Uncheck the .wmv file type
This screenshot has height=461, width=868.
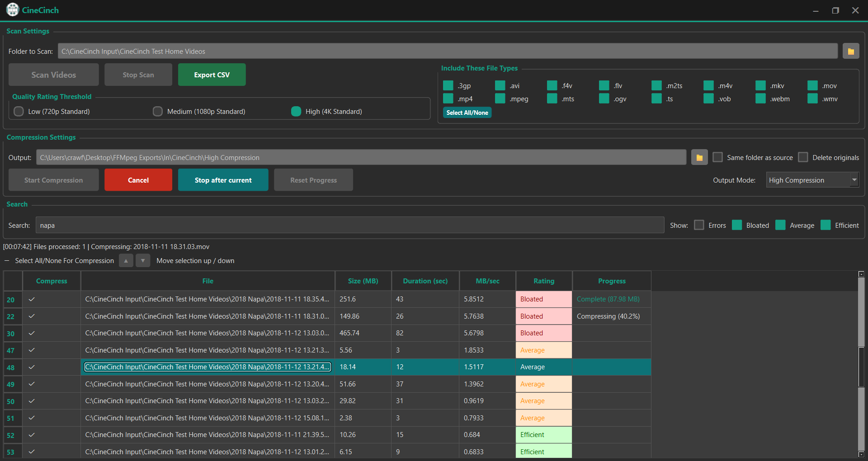pyautogui.click(x=811, y=99)
